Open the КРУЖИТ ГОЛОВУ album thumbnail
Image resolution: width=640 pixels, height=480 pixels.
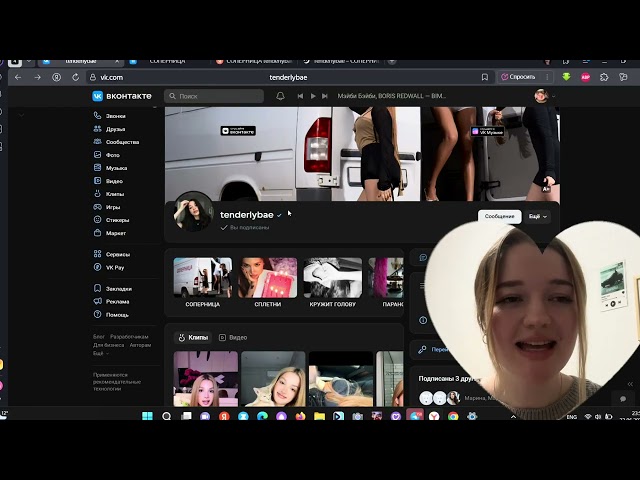[333, 278]
